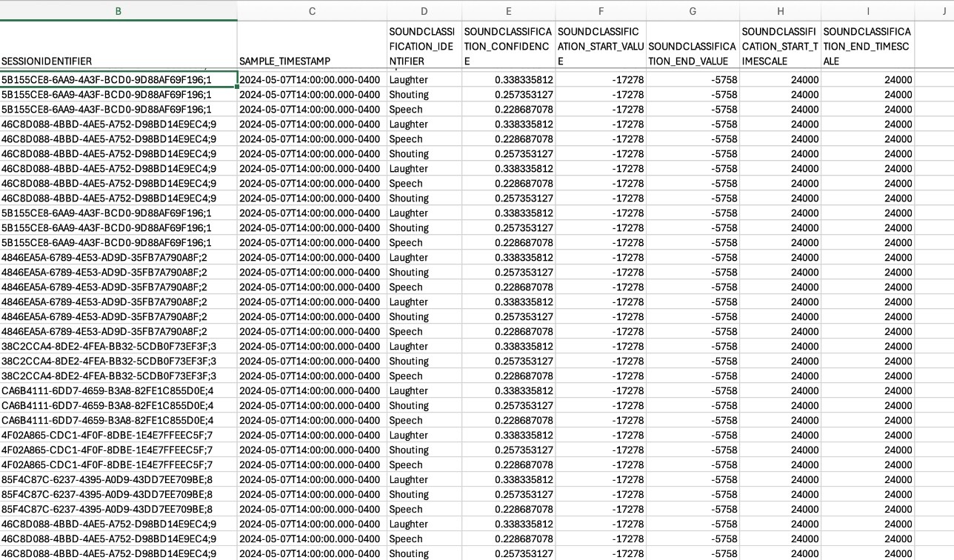Select -17278 in the 38C2CCA4 Speech row
The image size is (954, 560).
point(601,376)
